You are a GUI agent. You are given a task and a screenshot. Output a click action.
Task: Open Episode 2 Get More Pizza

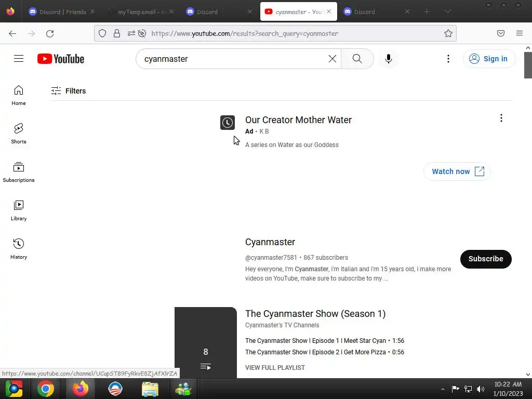[x=325, y=352]
